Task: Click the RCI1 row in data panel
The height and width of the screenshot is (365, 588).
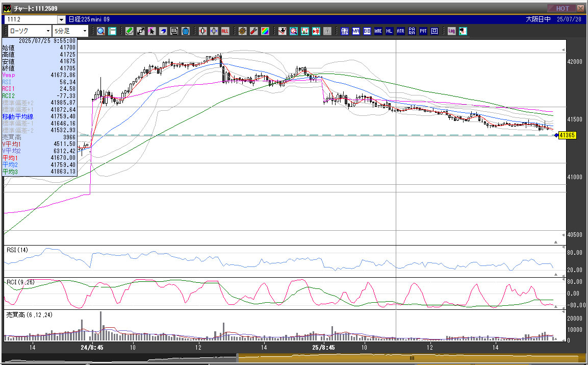Action: pyautogui.click(x=39, y=89)
